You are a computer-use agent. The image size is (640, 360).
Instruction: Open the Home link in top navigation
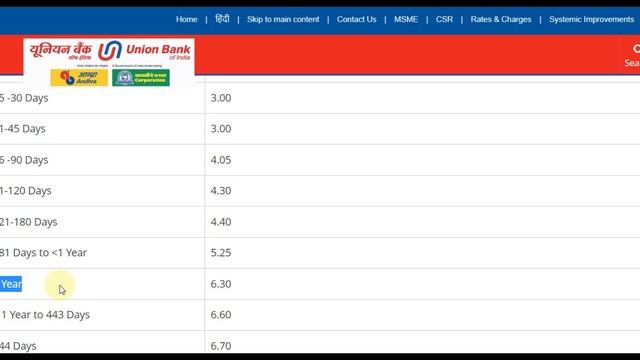(187, 19)
